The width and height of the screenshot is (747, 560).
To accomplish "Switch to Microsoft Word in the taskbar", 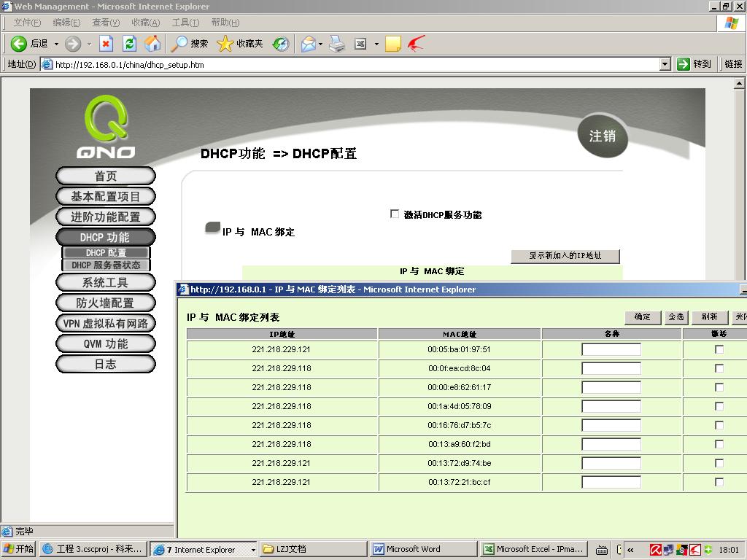I will 414,549.
